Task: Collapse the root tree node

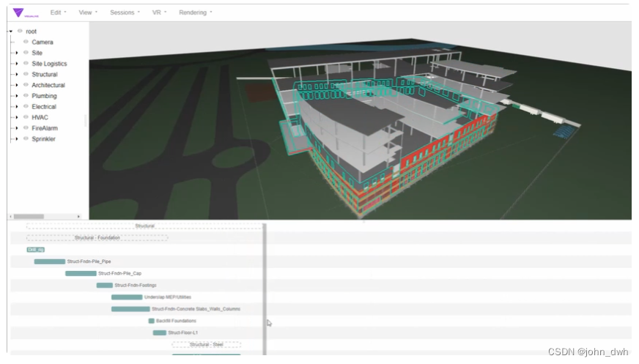Action: point(10,31)
